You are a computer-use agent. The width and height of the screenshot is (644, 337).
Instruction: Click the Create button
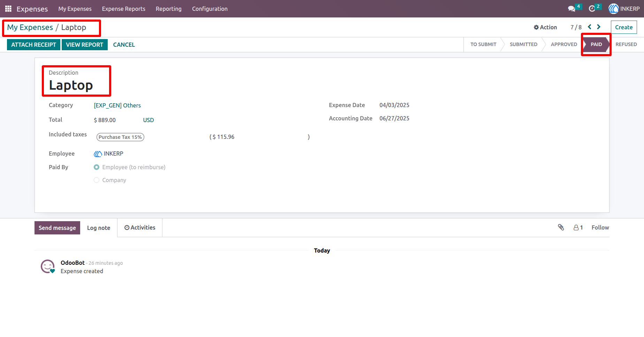click(x=624, y=27)
